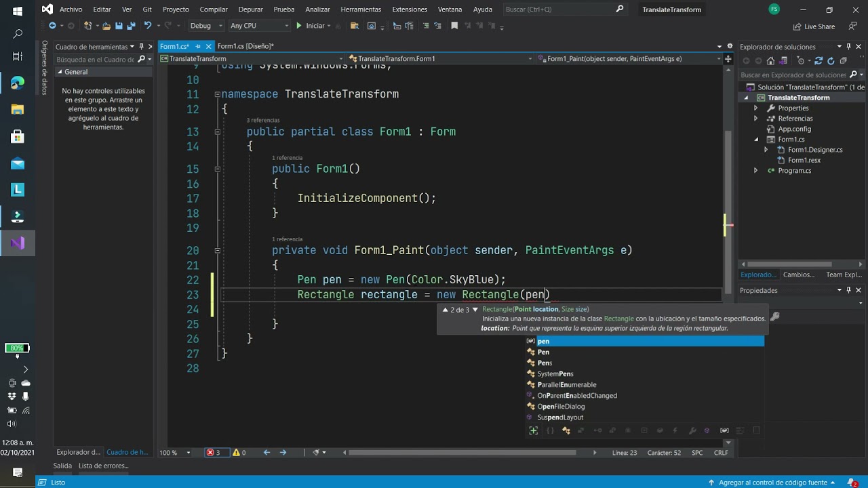Viewport: 868px width, 488px height.
Task: Open the Debug configuration dropdown
Action: tap(206, 26)
